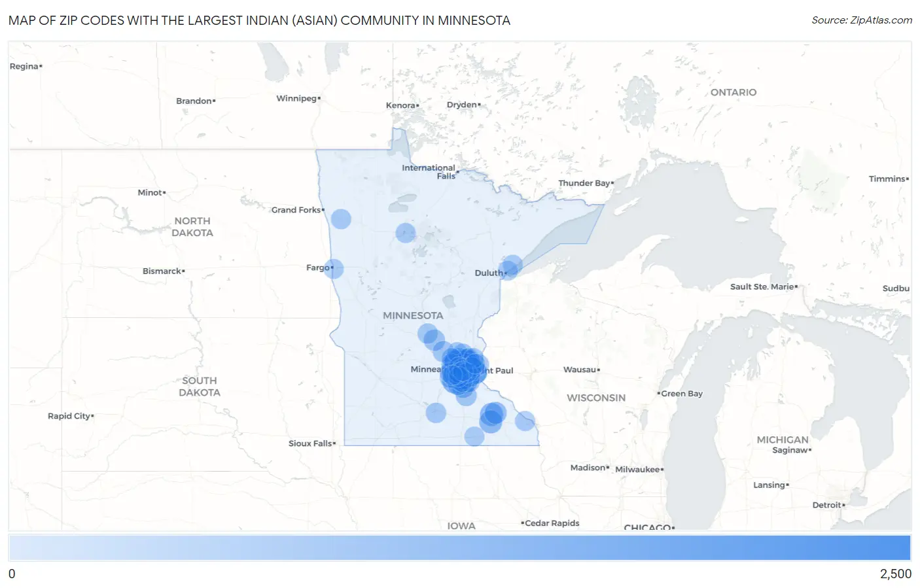
Task: Click the SOUTH DAKOTA state label
Action: [x=200, y=387]
